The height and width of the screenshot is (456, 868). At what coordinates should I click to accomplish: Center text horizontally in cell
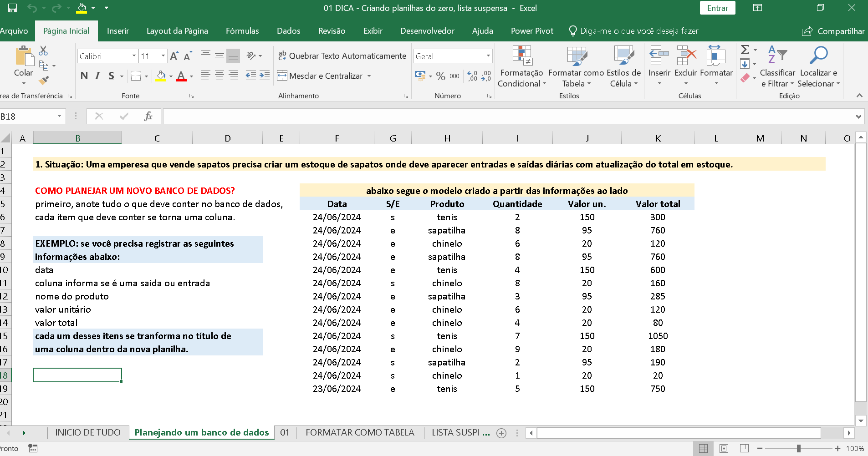(x=220, y=76)
